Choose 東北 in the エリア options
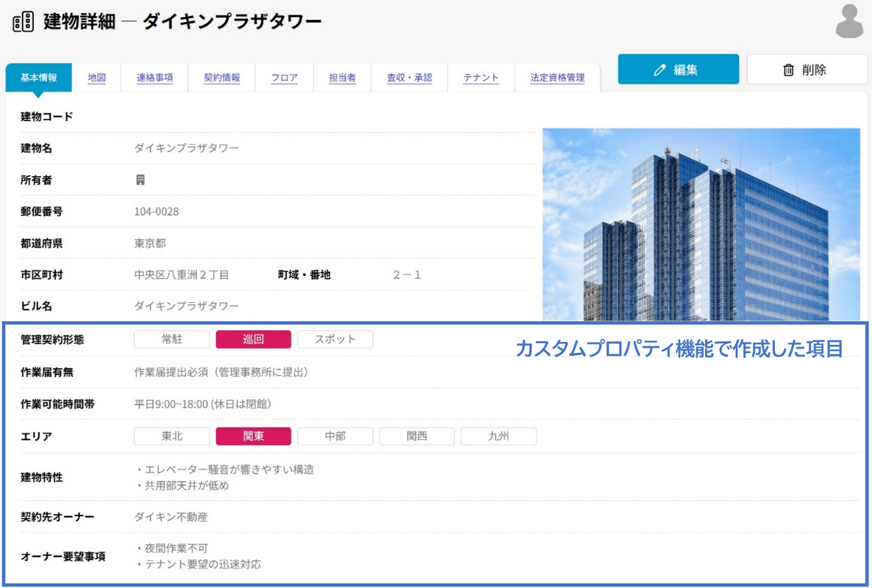The image size is (872, 588). click(x=172, y=436)
